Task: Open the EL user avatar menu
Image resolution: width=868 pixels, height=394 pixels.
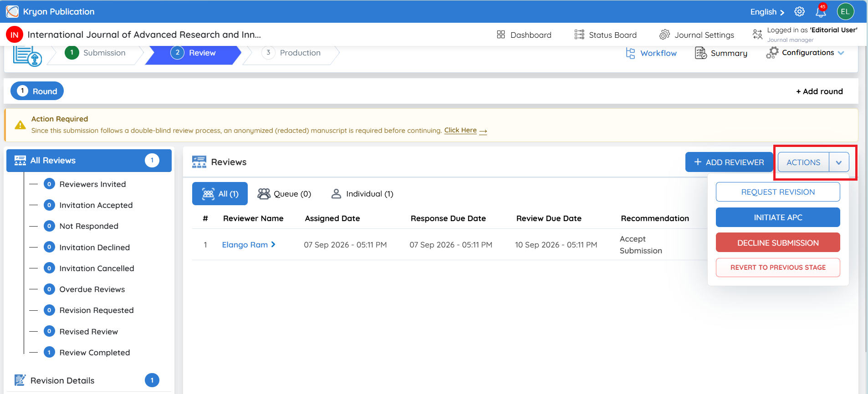Action: point(845,11)
